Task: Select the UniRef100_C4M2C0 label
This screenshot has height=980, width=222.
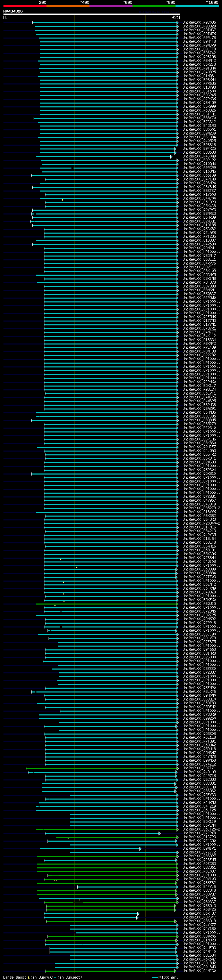Action: (199, 971)
